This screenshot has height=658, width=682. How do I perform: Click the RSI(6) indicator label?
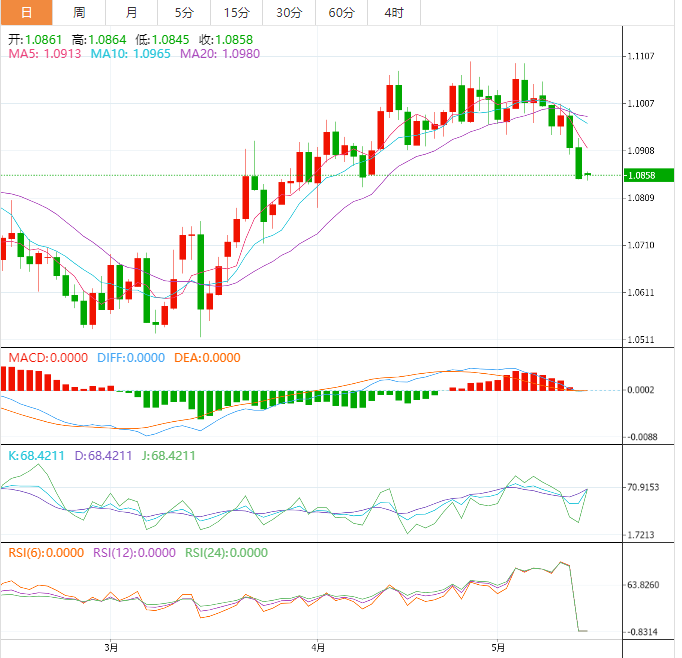click(x=46, y=552)
